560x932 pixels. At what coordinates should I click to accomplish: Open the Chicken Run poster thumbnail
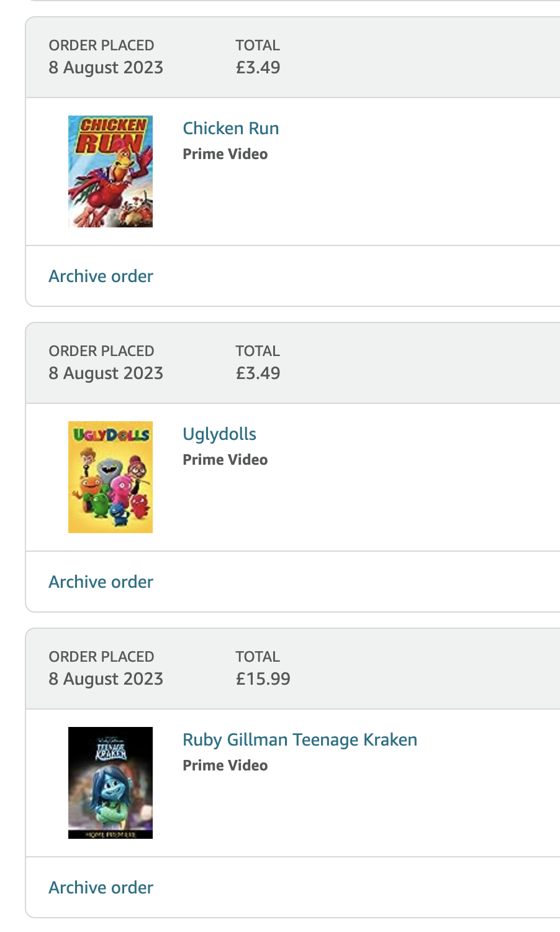[111, 171]
